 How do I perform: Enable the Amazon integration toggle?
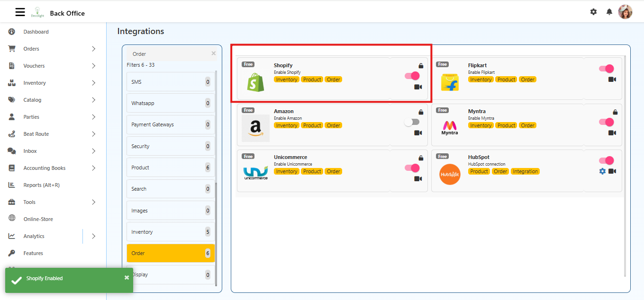pyautogui.click(x=412, y=121)
